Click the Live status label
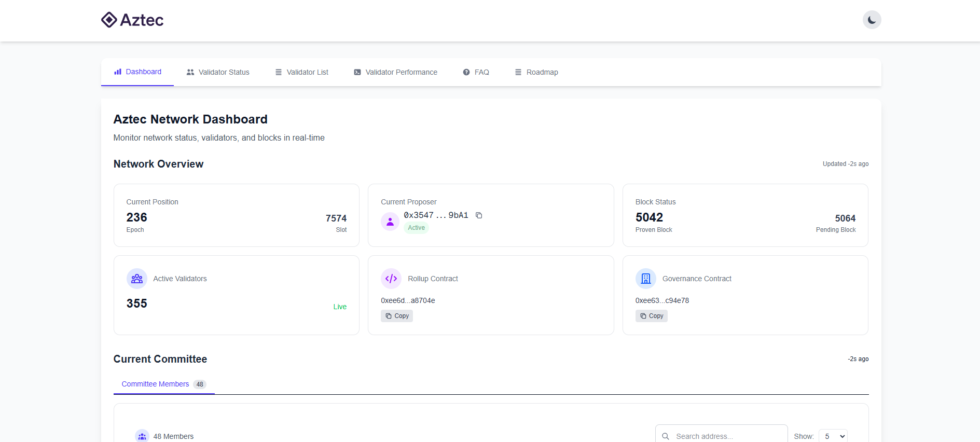This screenshot has height=442, width=980. click(x=340, y=307)
